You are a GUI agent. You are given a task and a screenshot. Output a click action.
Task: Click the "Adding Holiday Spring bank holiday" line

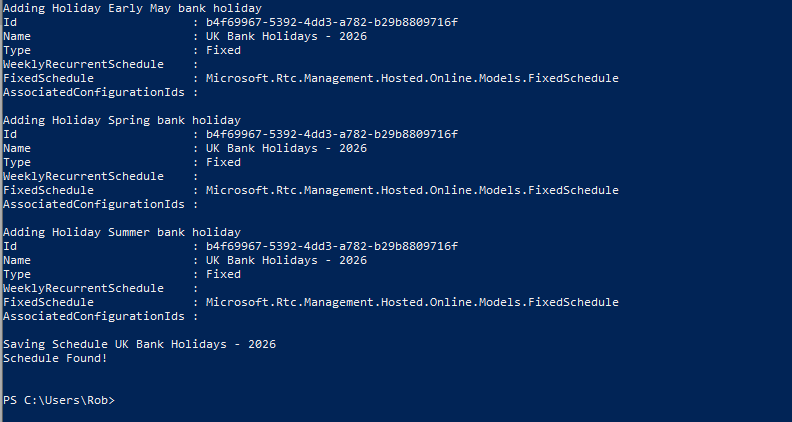pos(122,120)
